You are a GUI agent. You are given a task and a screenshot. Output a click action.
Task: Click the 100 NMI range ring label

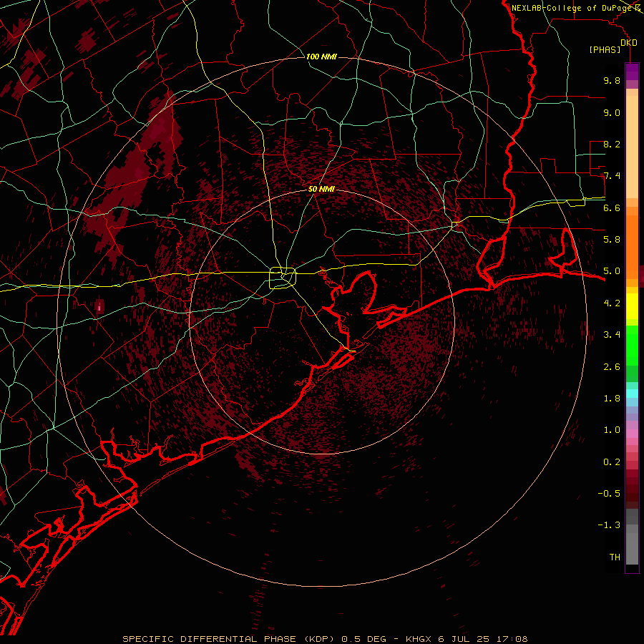[x=321, y=57]
